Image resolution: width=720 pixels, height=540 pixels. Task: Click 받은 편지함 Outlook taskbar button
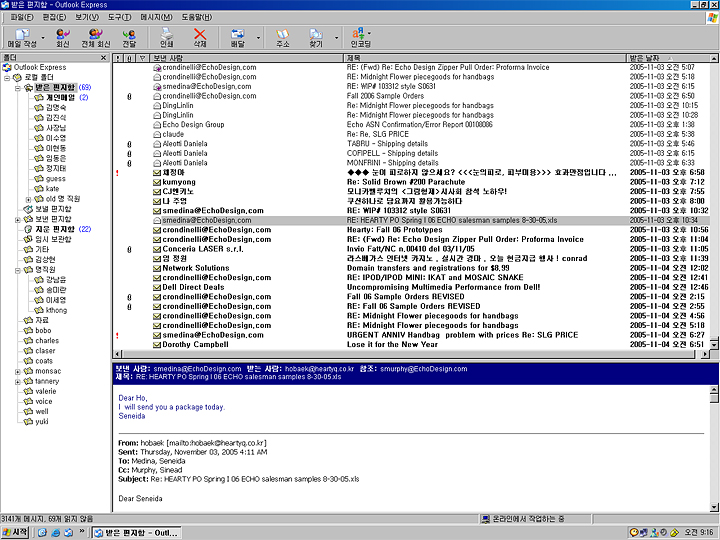pyautogui.click(x=136, y=533)
